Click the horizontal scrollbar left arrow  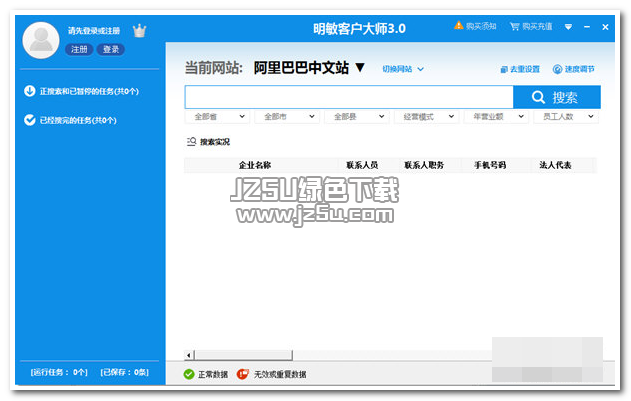[189, 355]
